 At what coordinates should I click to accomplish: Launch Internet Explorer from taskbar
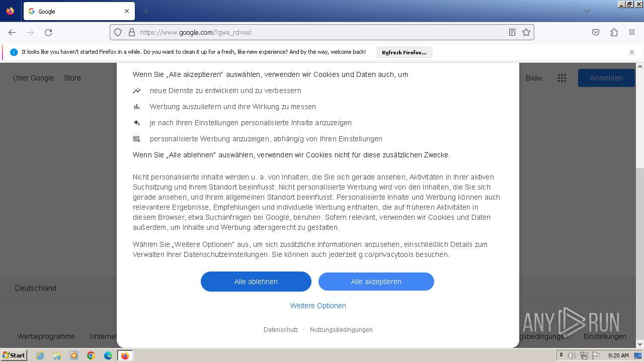[40, 355]
